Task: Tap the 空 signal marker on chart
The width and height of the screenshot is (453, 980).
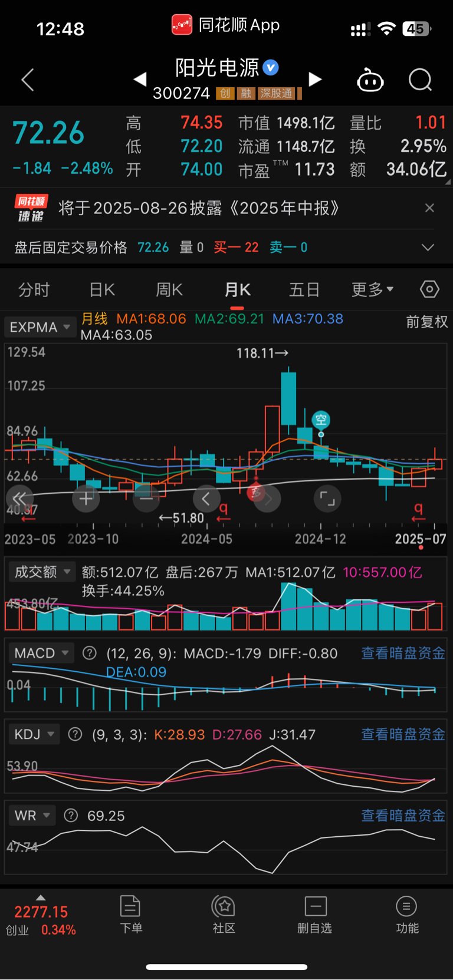Action: point(321,420)
